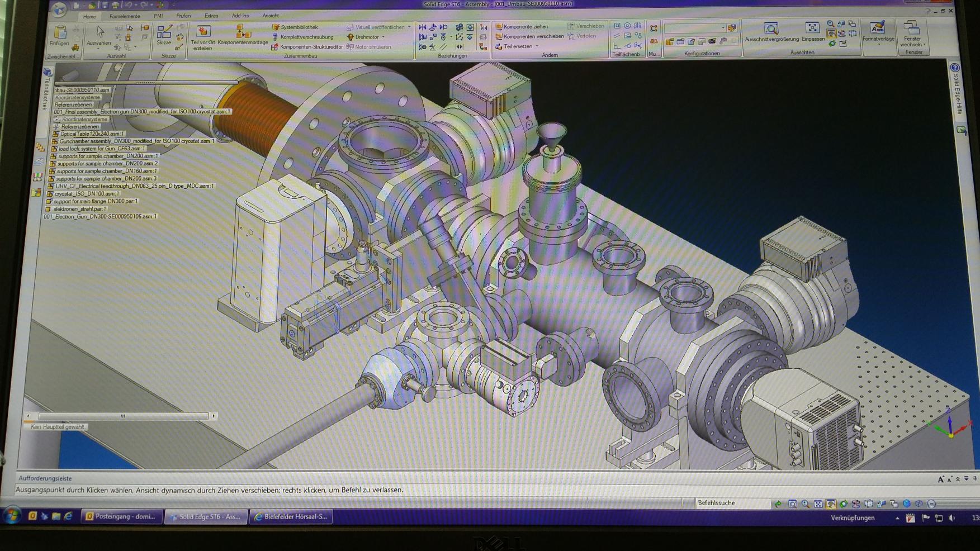Switch to the Ansicht ribbon tab
Viewport: 980px width, 551px height.
click(270, 15)
